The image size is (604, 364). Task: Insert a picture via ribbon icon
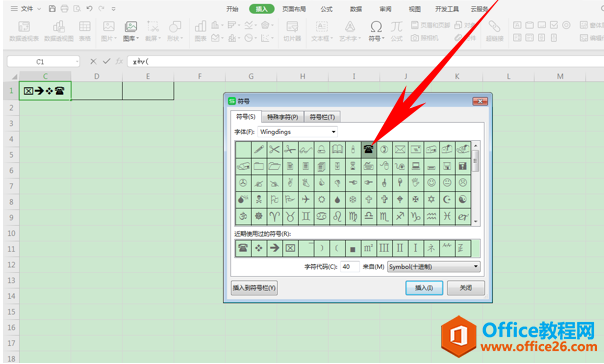point(109,31)
